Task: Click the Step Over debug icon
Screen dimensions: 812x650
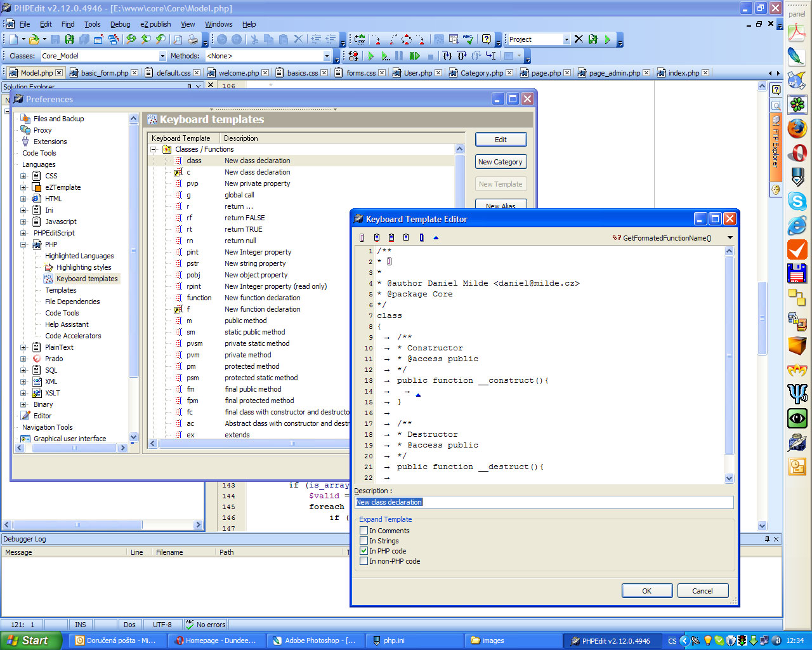Action: (462, 56)
